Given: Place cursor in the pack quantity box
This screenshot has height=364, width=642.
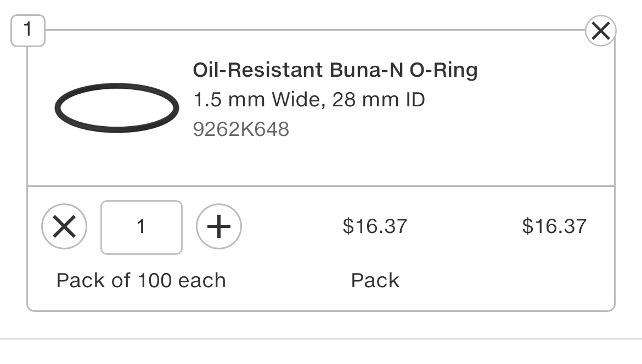Looking at the screenshot, I should 141,227.
